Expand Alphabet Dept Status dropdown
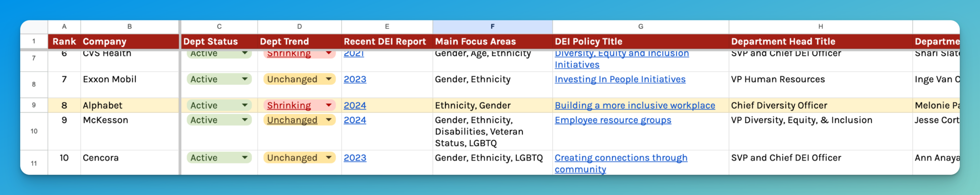 [x=245, y=105]
